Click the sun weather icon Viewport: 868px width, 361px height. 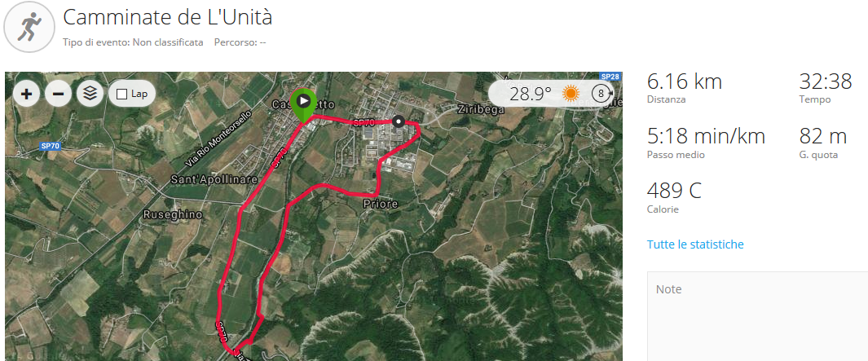point(571,93)
